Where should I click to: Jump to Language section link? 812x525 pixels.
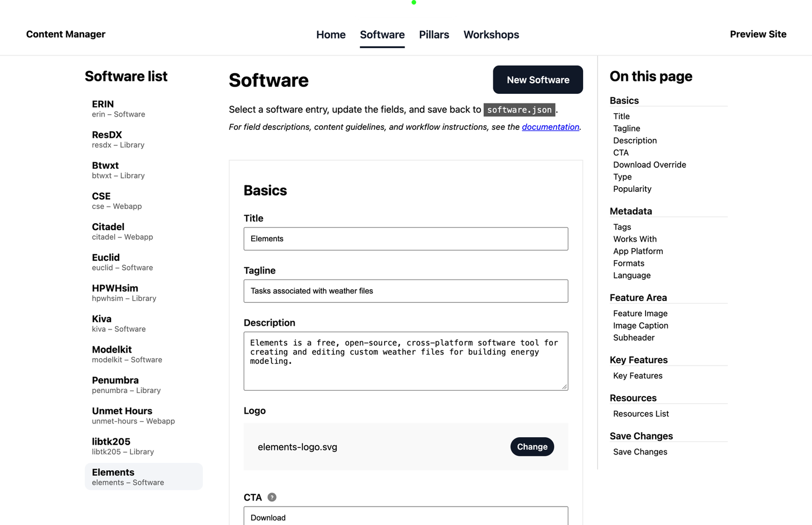tap(632, 275)
